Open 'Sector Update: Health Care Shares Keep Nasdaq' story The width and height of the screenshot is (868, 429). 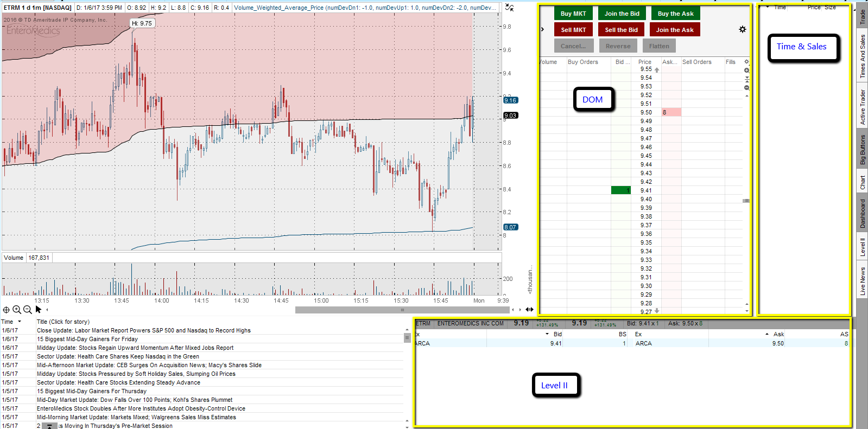pyautogui.click(x=118, y=356)
